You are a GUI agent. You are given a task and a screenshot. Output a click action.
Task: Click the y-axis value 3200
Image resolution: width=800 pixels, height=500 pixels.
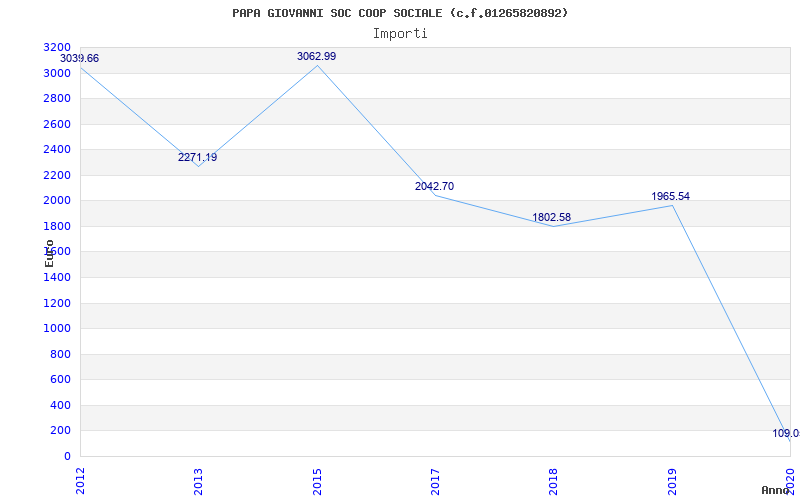coord(58,47)
